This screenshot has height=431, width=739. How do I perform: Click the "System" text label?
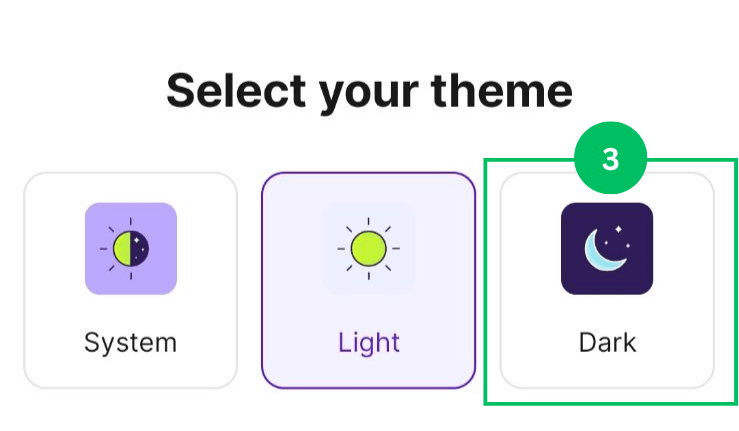coord(131,343)
